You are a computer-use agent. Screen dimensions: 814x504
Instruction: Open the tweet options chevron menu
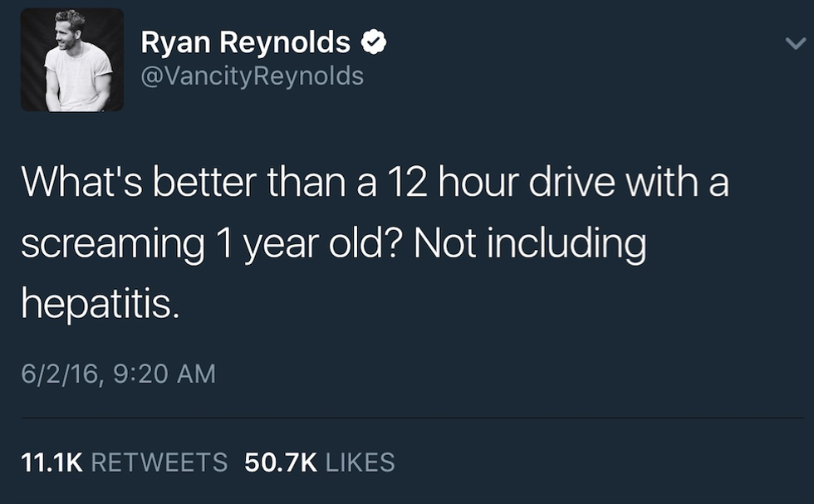(x=795, y=45)
